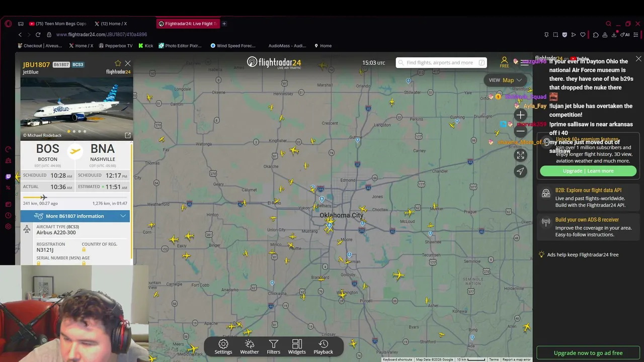The image size is (644, 362).
Task: Reload the current page
Action: 38,35
